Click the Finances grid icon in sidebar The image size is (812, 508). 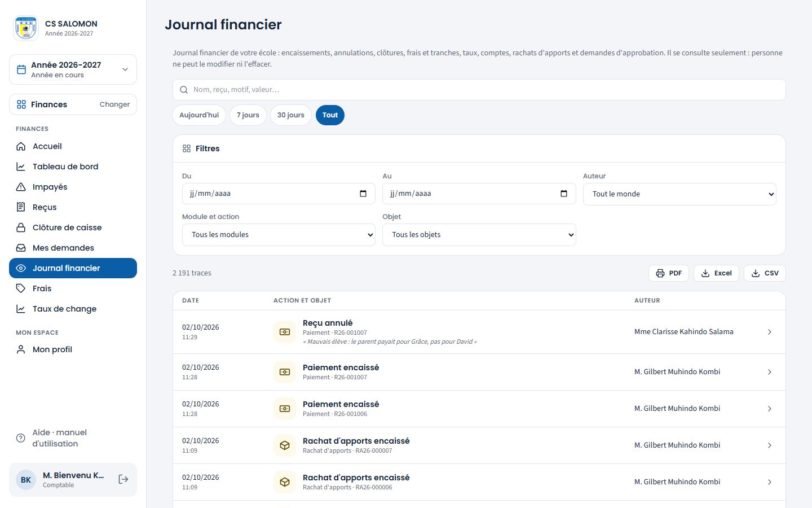pos(21,104)
